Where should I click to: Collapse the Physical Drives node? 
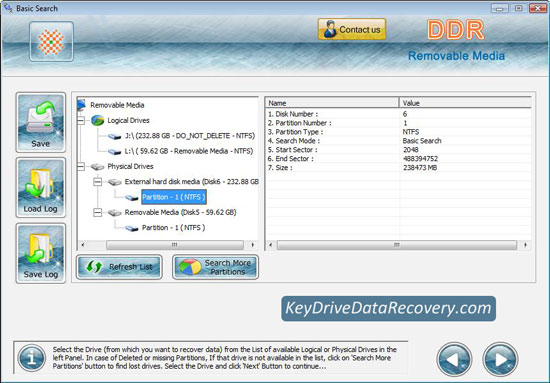81,166
